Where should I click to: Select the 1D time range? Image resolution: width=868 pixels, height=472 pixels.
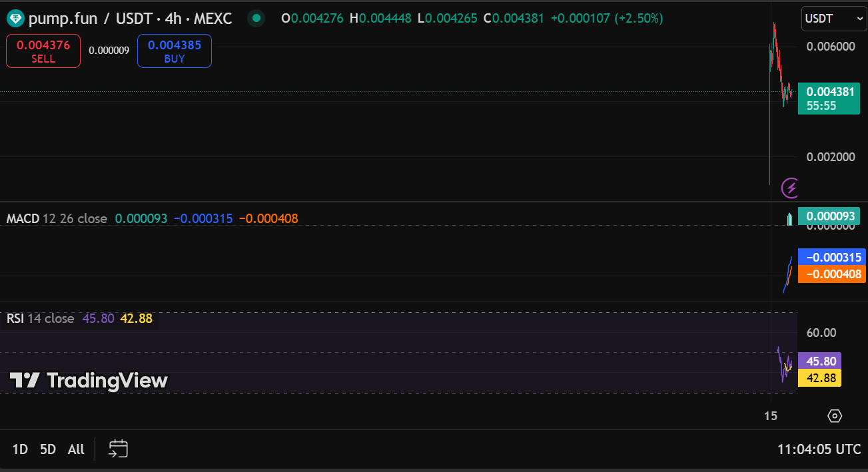[x=20, y=449]
